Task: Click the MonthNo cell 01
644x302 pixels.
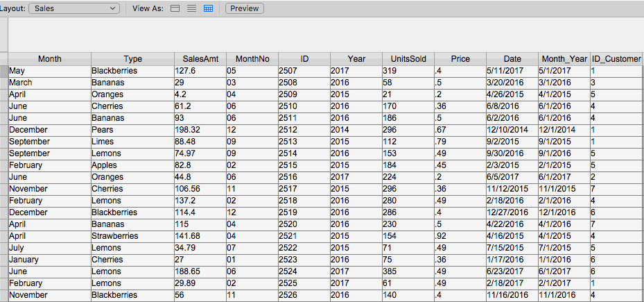Action: coord(252,260)
